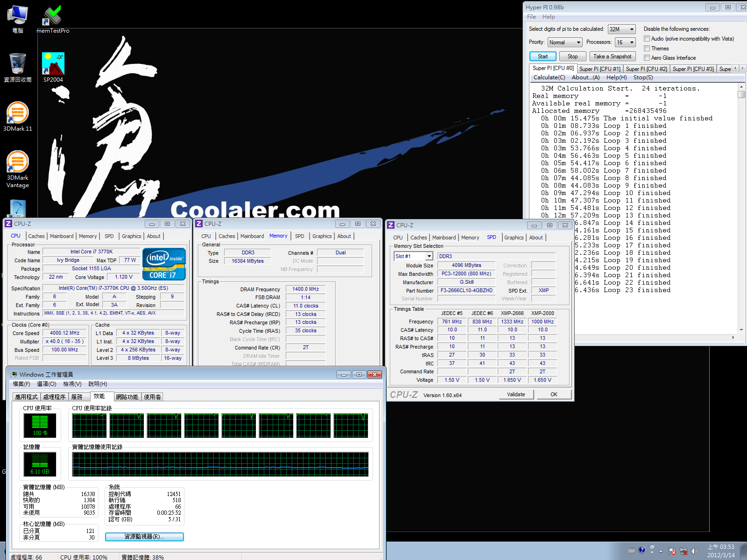Open the About...(A) menu in Super PI
The width and height of the screenshot is (747, 560).
click(586, 77)
